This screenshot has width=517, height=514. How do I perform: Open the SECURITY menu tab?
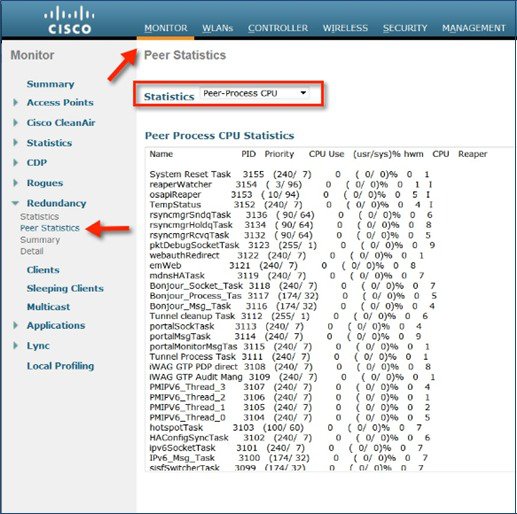click(x=405, y=28)
